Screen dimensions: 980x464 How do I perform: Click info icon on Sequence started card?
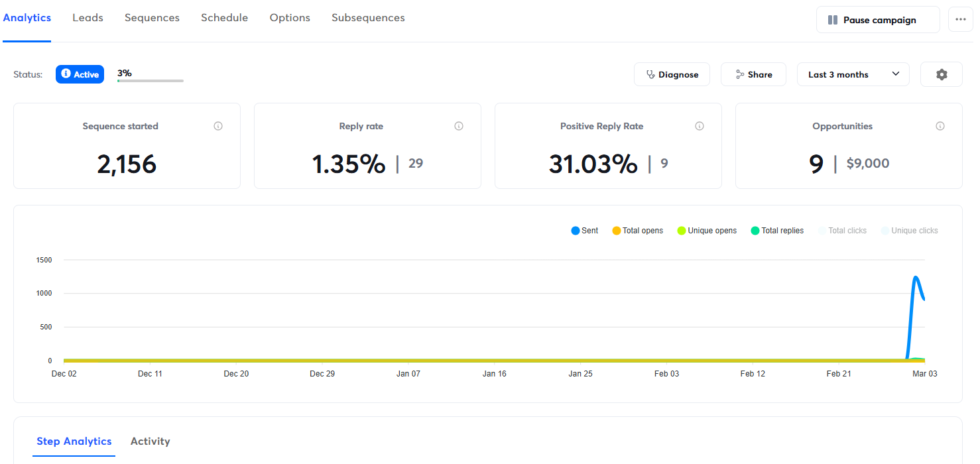pyautogui.click(x=218, y=126)
